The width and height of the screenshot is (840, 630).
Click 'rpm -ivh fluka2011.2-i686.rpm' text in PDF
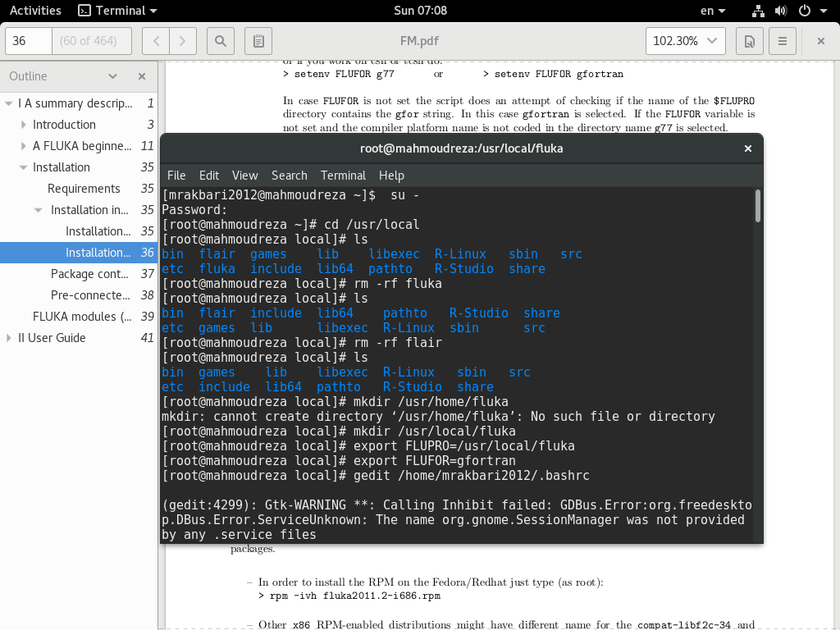355,596
